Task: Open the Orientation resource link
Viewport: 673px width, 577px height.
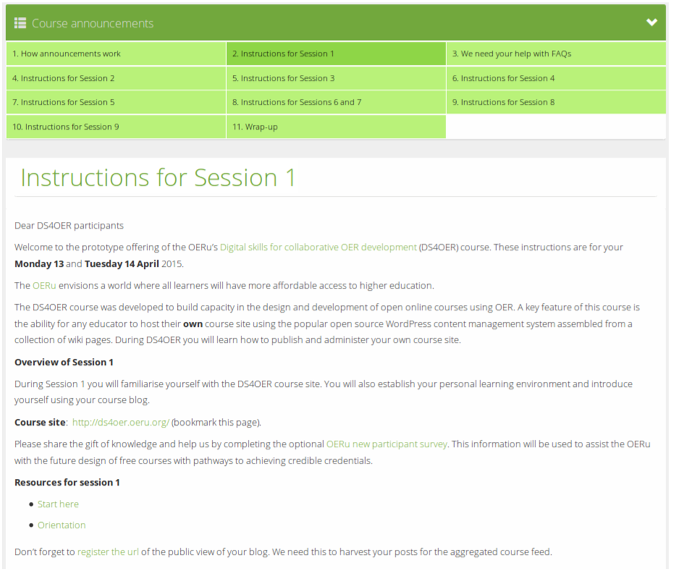Action: (x=62, y=525)
